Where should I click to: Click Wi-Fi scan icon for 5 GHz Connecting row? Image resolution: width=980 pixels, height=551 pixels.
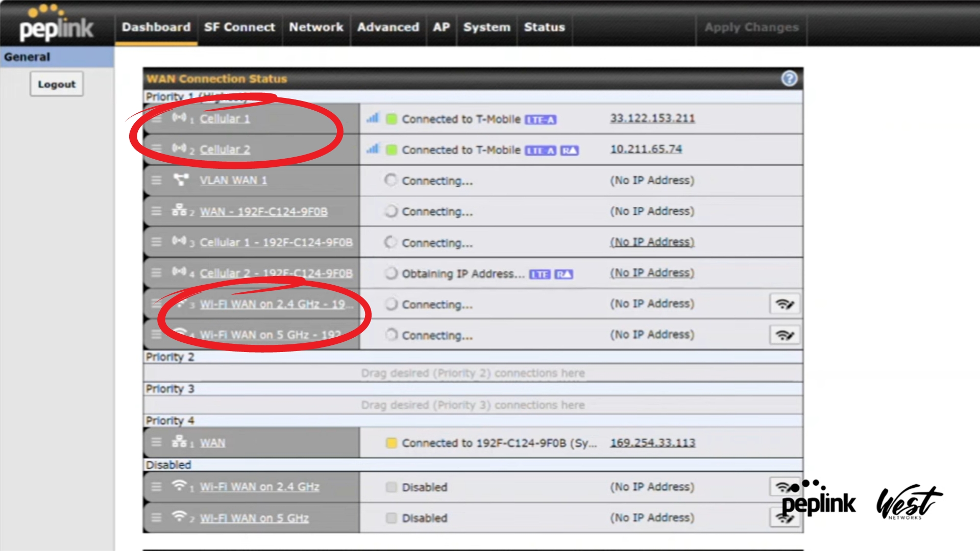click(x=785, y=335)
